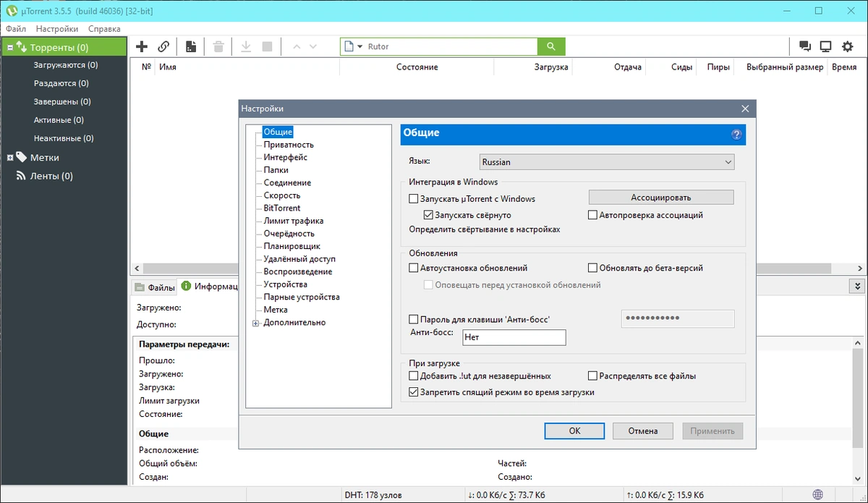
Task: Open the Настройки menu
Action: point(57,29)
